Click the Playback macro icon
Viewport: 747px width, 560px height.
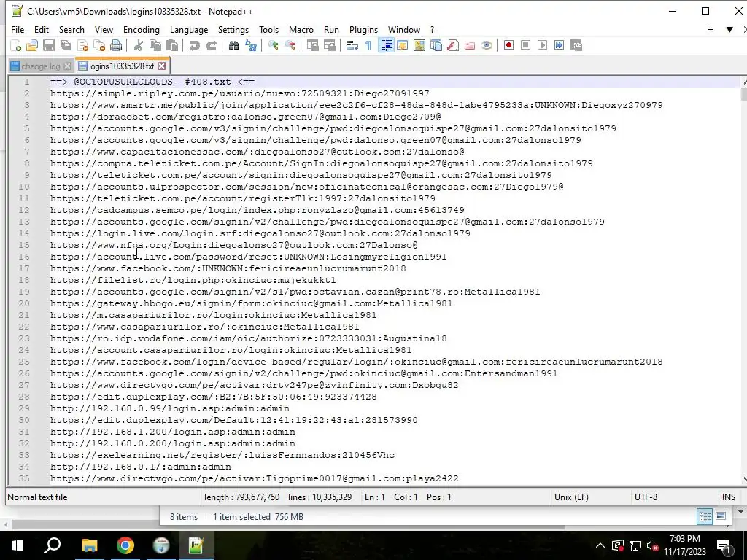pyautogui.click(x=542, y=45)
